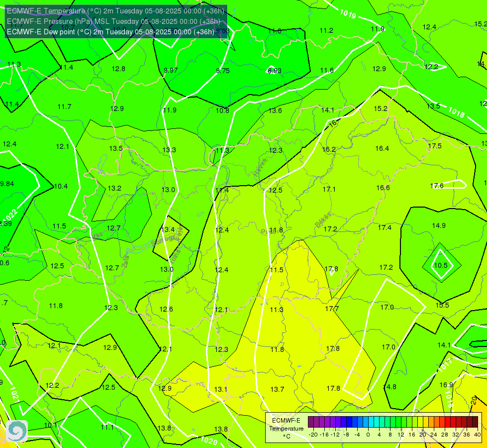Click the 8.93 value on map
This screenshot has width=487, height=448.
[x=275, y=71]
